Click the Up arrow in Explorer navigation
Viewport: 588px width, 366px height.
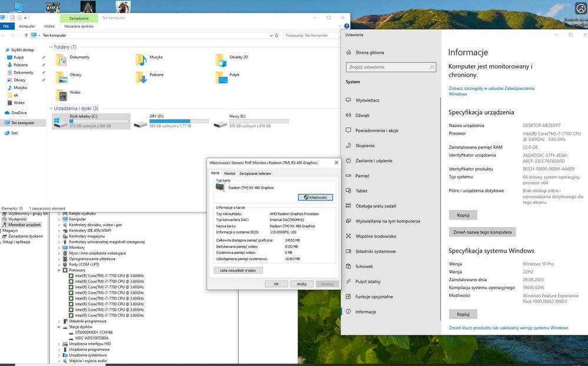point(26,35)
